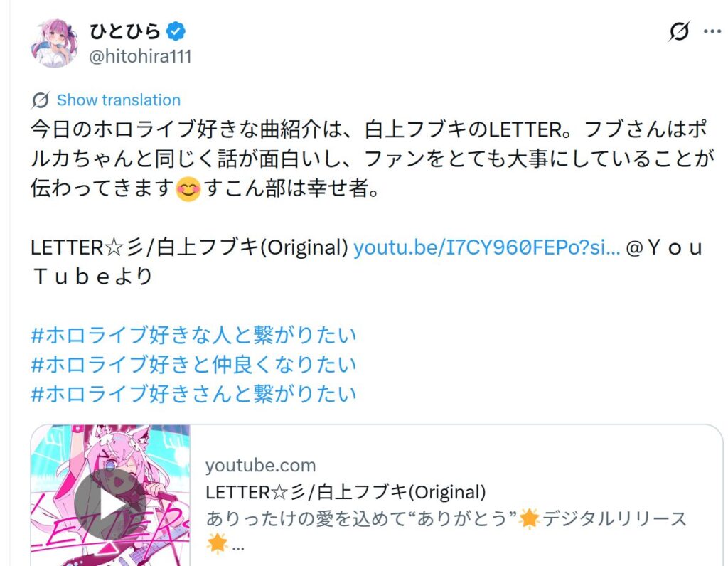Open the ひとひら display name

click(x=125, y=31)
